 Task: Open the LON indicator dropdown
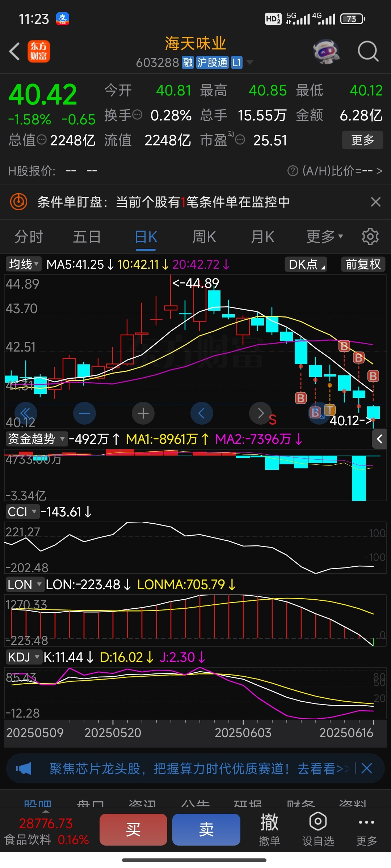point(25,584)
